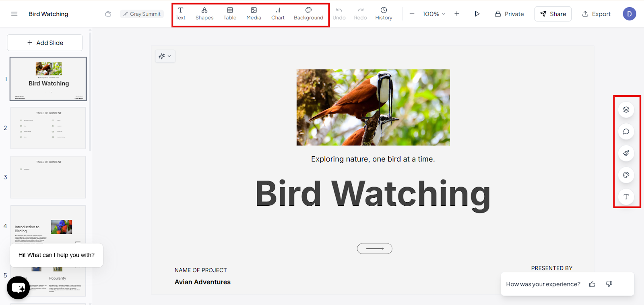Open the Media tool

tap(254, 14)
